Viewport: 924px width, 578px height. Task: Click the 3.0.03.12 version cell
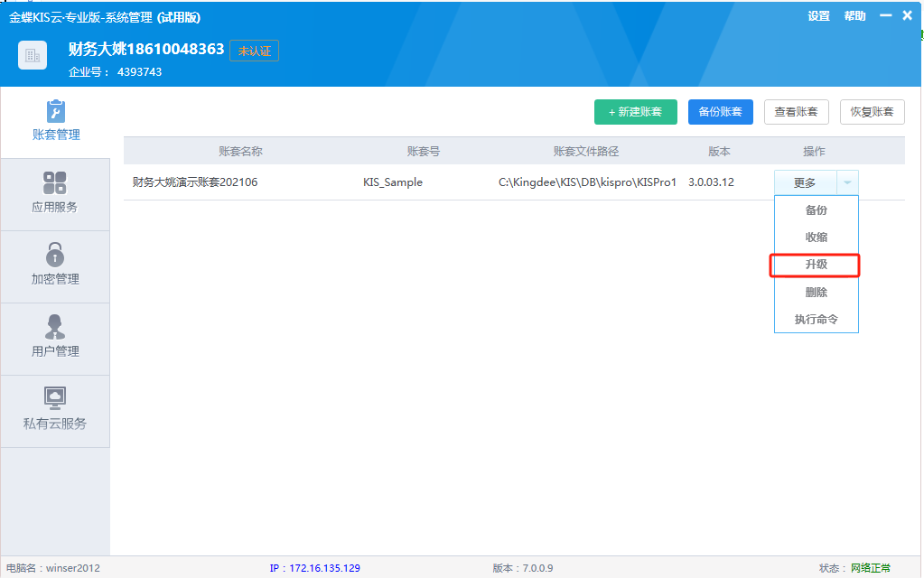point(711,182)
